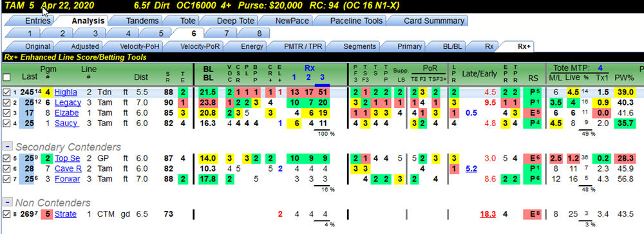Uncheck the Elzabe row checkbox

pyautogui.click(x=6, y=113)
